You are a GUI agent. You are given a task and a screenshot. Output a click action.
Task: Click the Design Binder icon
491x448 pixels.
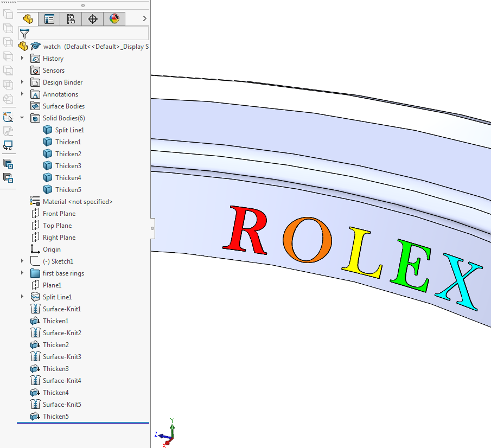(x=35, y=82)
